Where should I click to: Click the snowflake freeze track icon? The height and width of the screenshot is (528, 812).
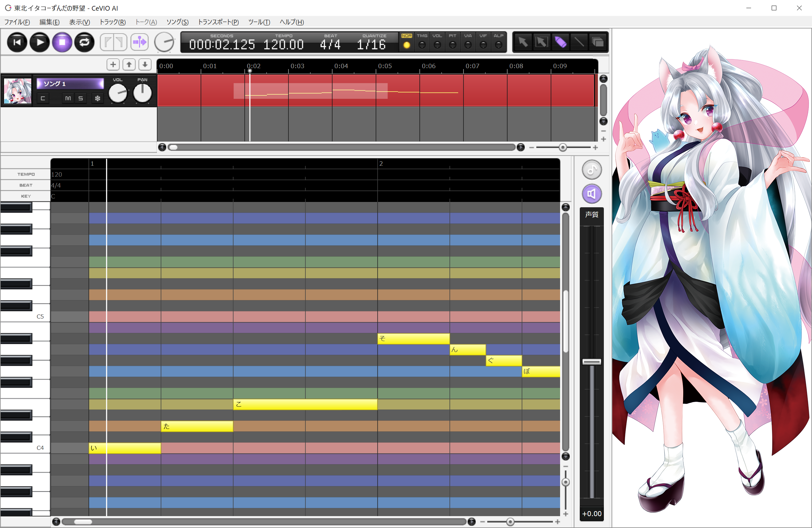[x=98, y=98]
